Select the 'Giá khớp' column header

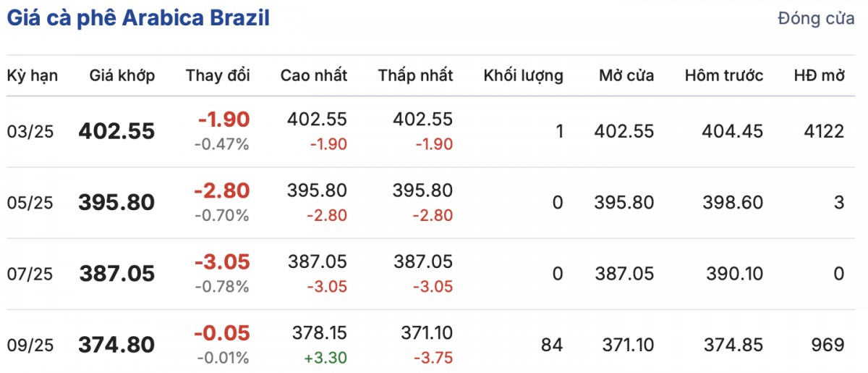pyautogui.click(x=122, y=75)
